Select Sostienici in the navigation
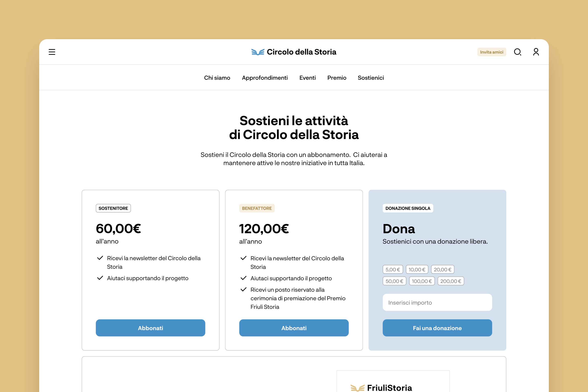The width and height of the screenshot is (588, 392). click(371, 78)
